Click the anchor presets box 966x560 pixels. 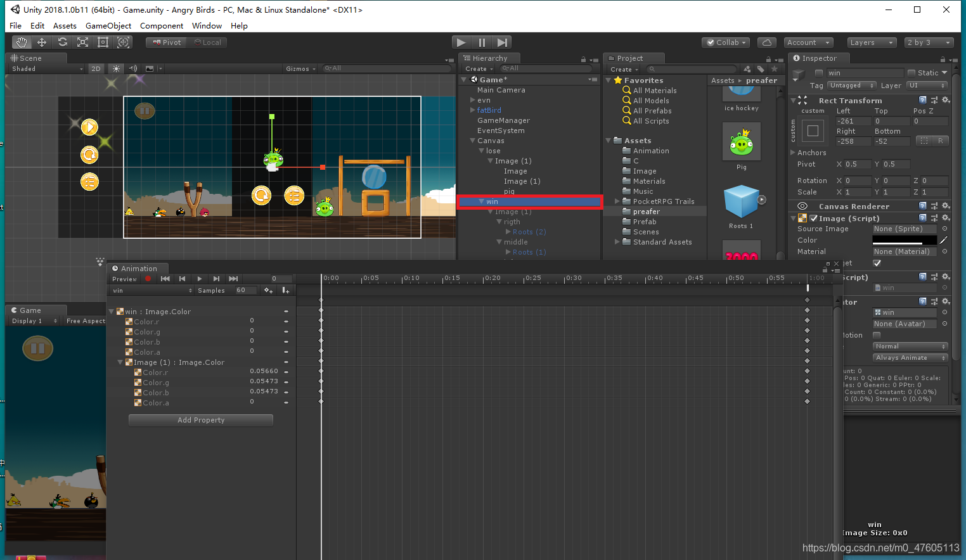click(813, 131)
